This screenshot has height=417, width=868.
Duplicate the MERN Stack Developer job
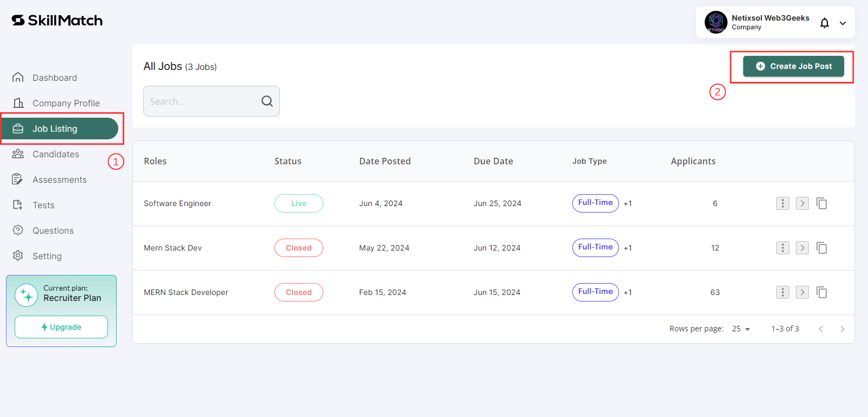(822, 292)
